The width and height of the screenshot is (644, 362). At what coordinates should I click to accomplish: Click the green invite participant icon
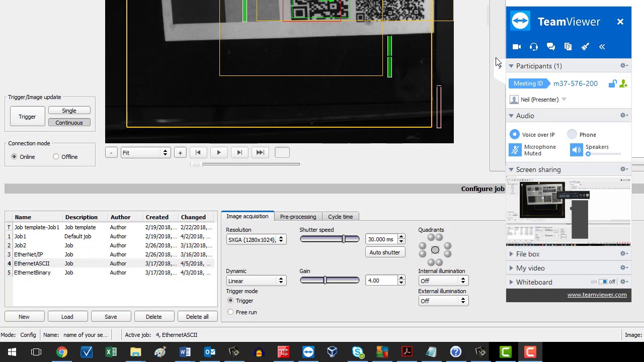623,83
